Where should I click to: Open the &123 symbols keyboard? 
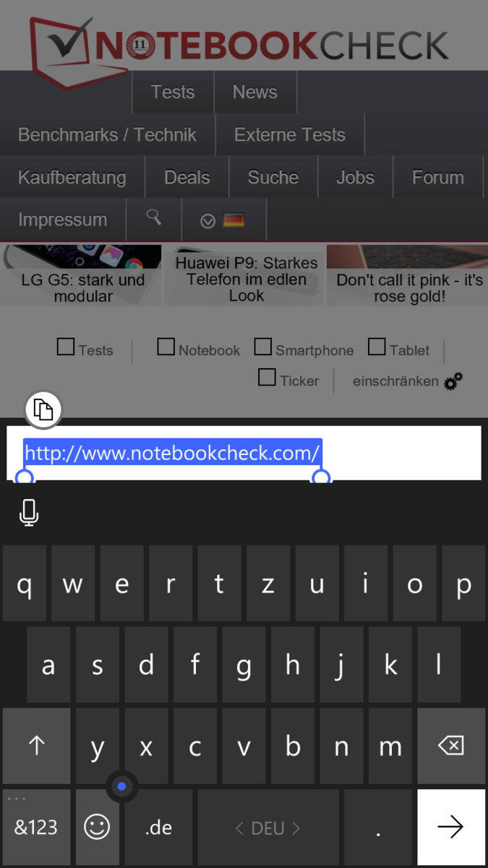[x=37, y=827]
